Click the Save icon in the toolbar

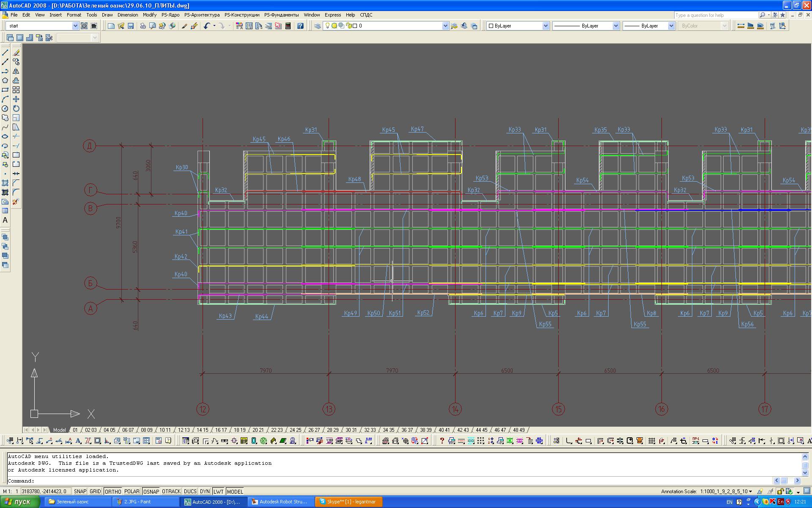(131, 26)
